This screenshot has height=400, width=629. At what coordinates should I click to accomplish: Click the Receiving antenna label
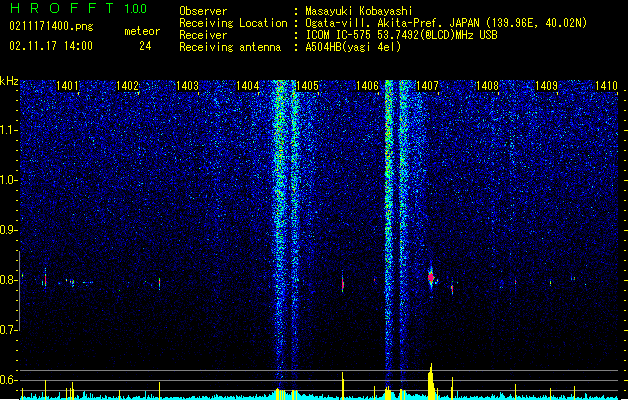(230, 47)
